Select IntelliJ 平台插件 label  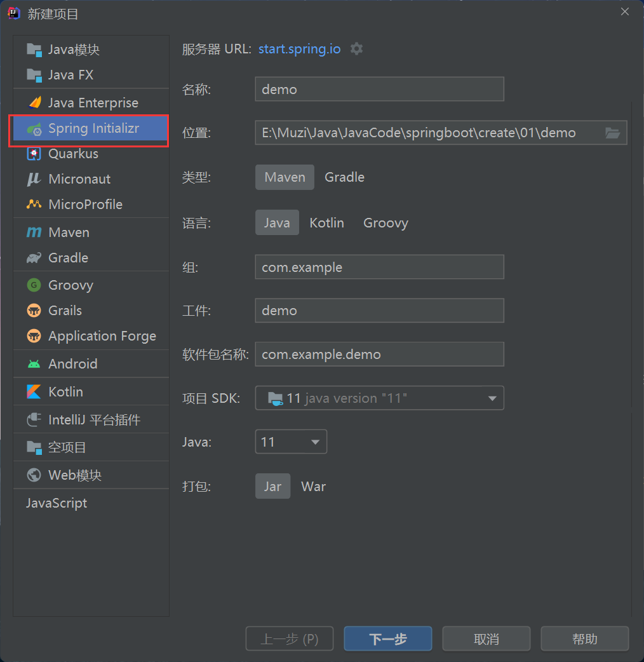95,420
